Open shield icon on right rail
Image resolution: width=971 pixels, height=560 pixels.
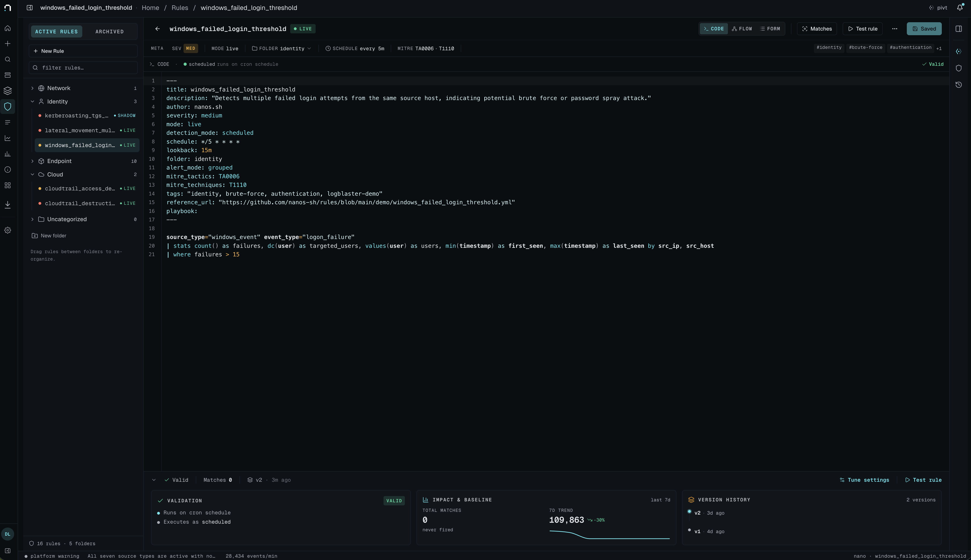[959, 68]
